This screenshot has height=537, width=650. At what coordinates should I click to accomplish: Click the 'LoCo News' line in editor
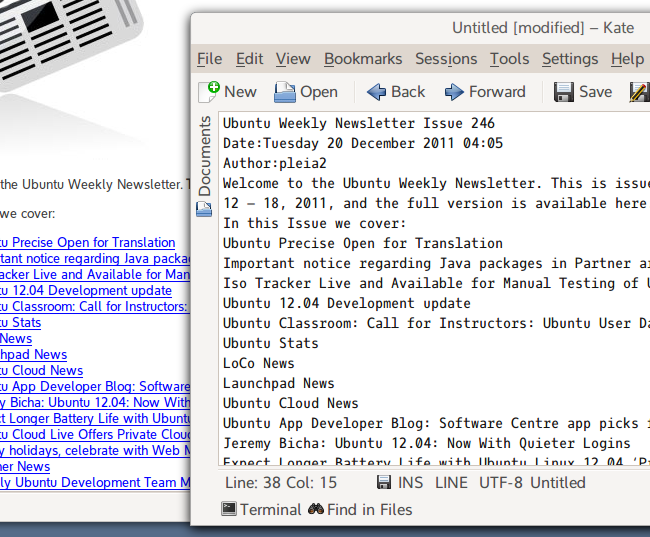pos(259,363)
